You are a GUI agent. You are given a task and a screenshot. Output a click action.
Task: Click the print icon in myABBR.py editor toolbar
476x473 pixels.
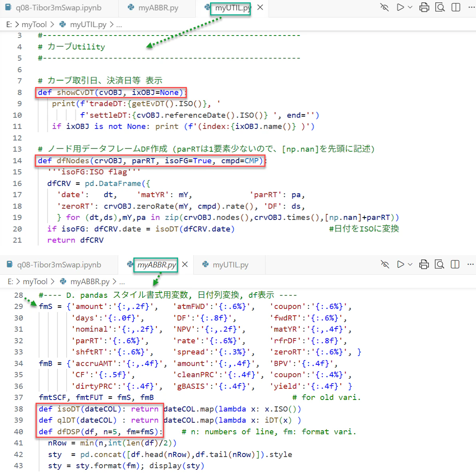click(x=424, y=265)
